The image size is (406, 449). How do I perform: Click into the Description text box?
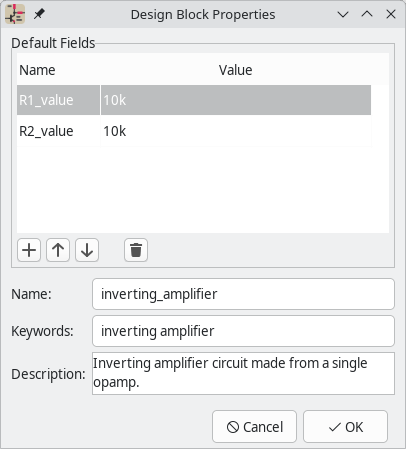click(243, 373)
